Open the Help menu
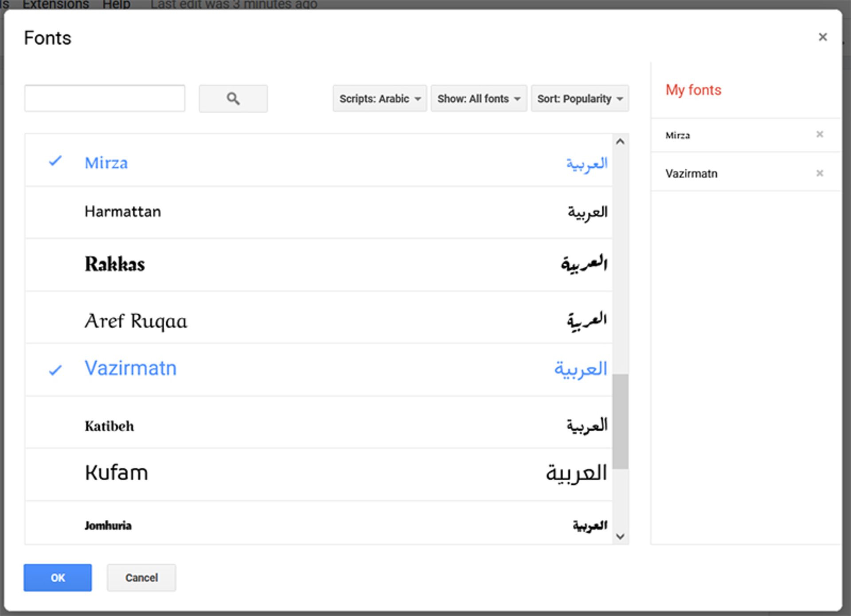Screen dimensions: 851x616 point(116,4)
